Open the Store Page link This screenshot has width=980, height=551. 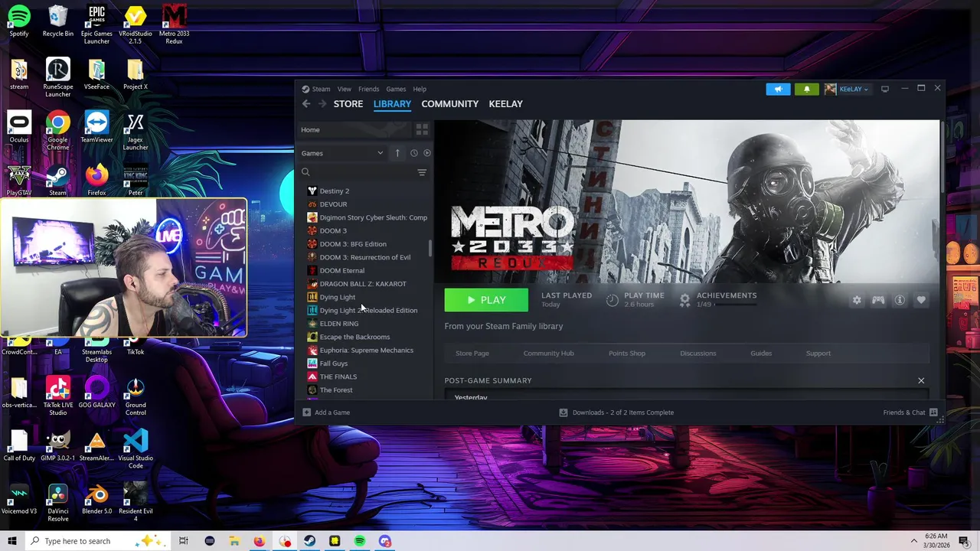pyautogui.click(x=472, y=354)
